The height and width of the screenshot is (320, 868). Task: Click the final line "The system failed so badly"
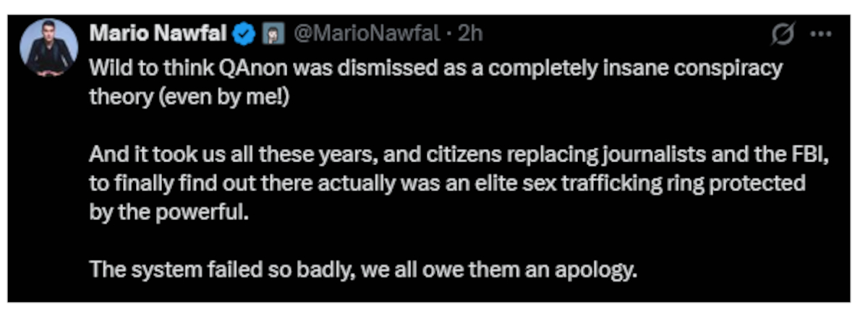362,270
